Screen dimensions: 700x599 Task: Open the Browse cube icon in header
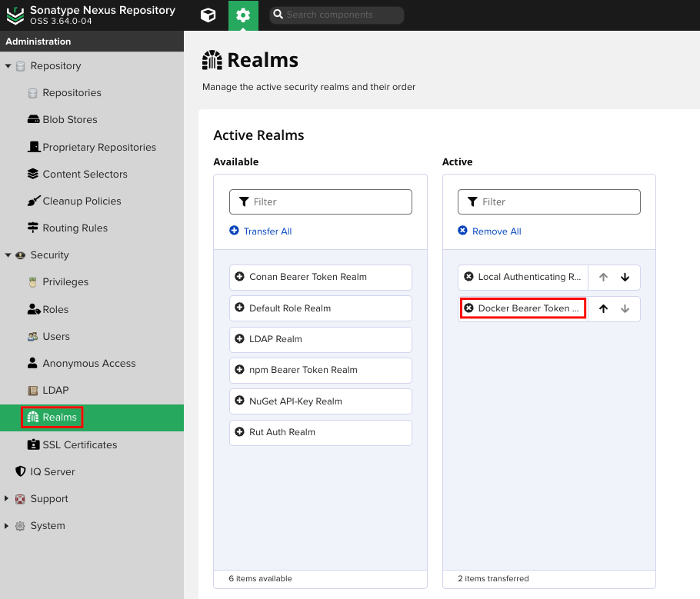point(208,15)
